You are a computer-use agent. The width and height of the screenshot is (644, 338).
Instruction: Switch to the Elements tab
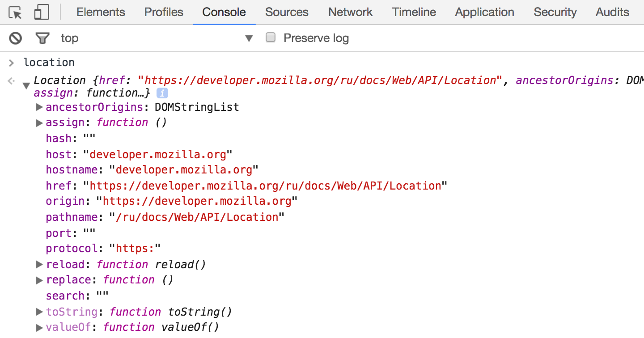(x=101, y=12)
